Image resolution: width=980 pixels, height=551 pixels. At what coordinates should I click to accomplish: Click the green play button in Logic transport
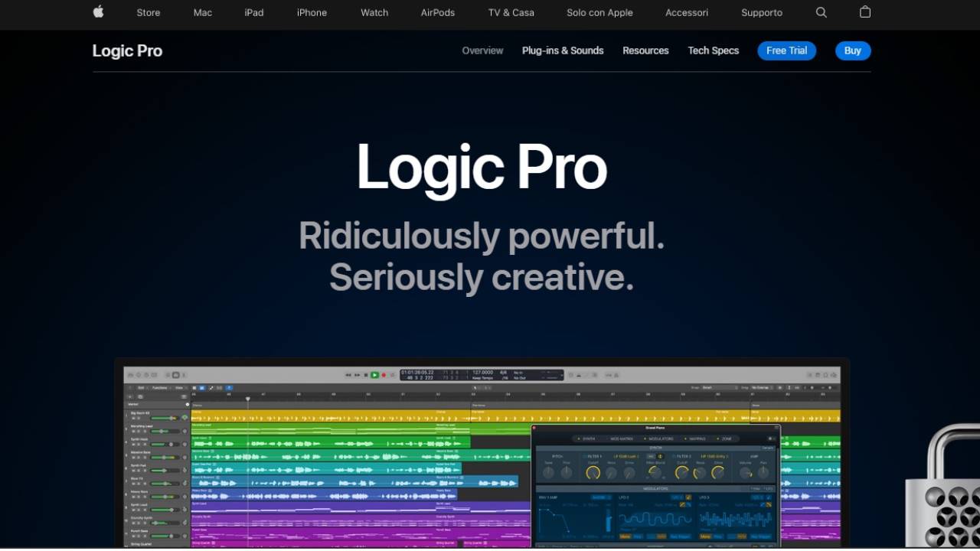(x=374, y=375)
